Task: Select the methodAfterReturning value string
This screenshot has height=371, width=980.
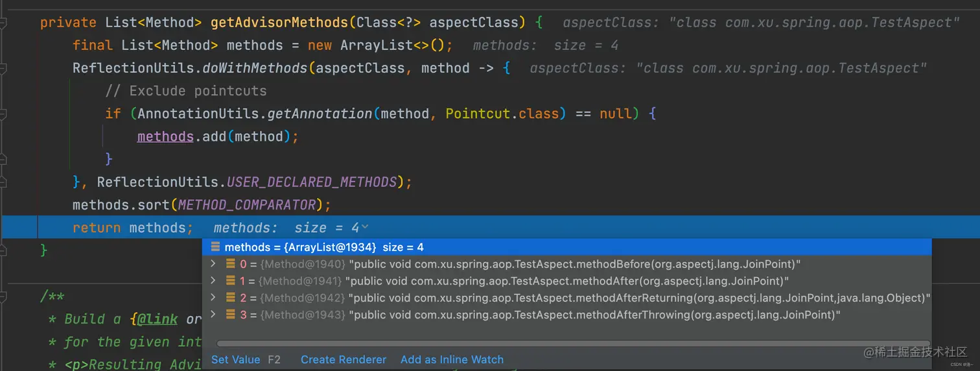Action: (640, 298)
